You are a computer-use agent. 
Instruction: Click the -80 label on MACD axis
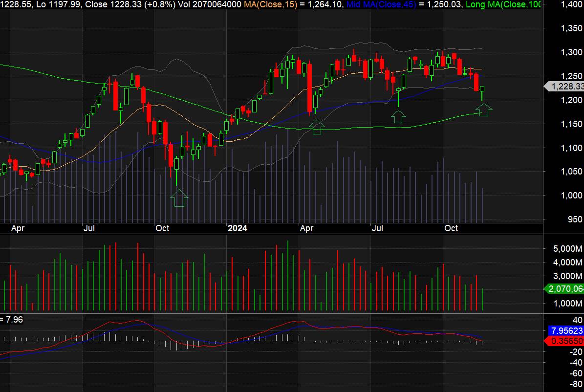pos(576,384)
